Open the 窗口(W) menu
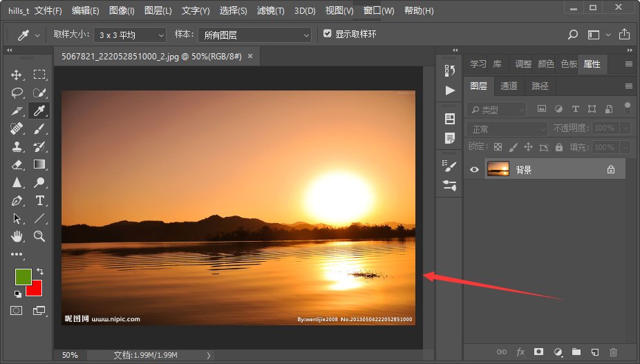Viewport: 640px width, 364px height. click(x=379, y=10)
